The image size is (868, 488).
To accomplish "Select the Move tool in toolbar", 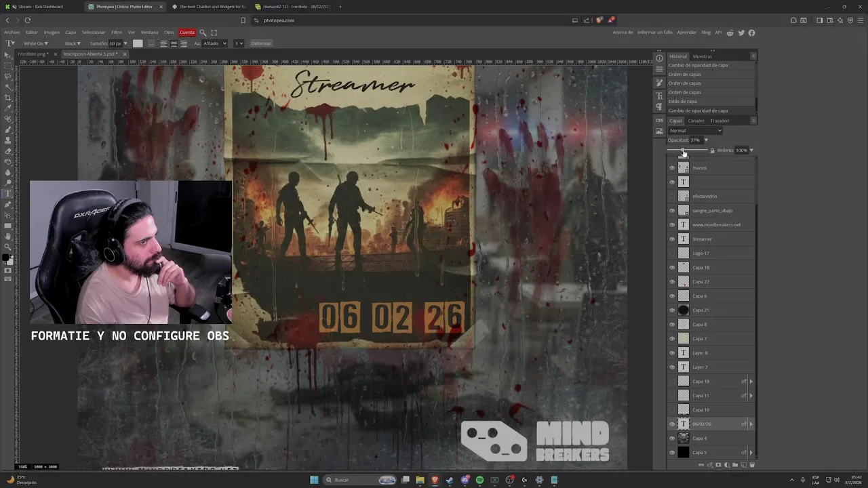I will pos(7,55).
